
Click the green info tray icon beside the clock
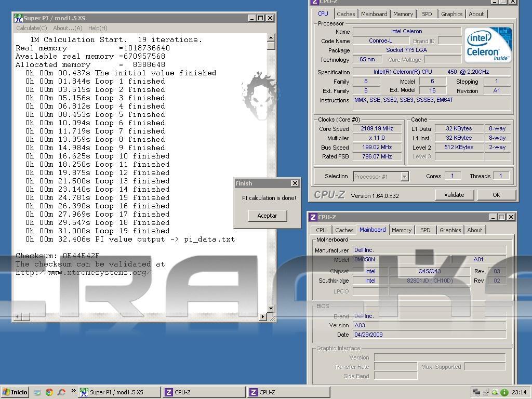[x=504, y=392]
